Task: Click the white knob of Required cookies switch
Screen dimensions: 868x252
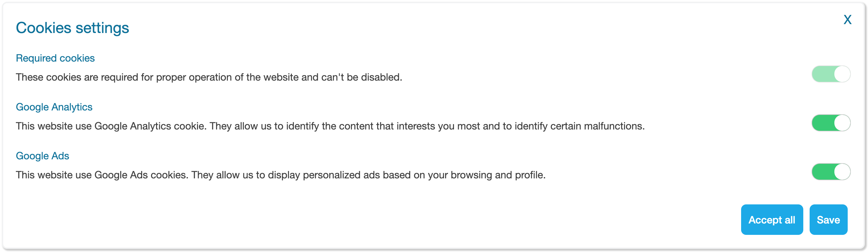Action: 842,74
